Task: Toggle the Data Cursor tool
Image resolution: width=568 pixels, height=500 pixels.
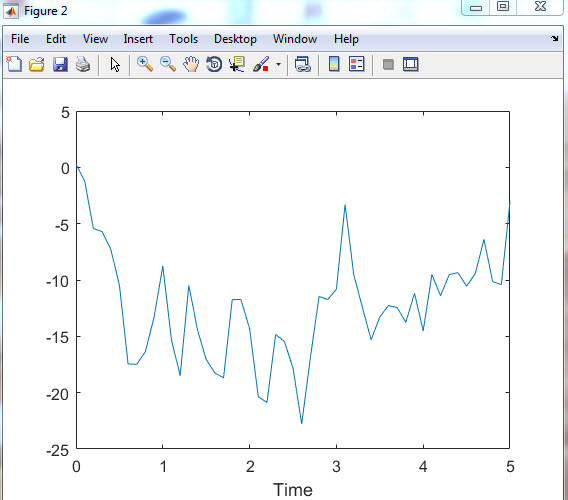Action: [237, 64]
